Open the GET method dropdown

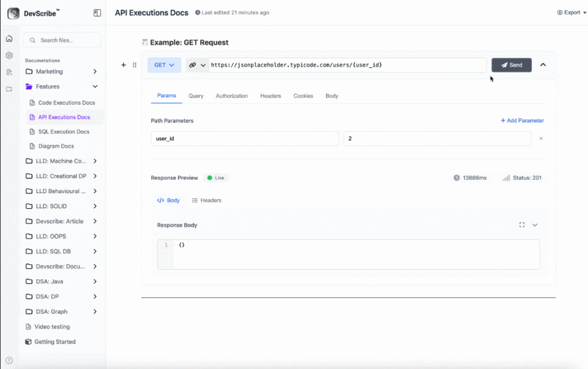click(x=164, y=65)
